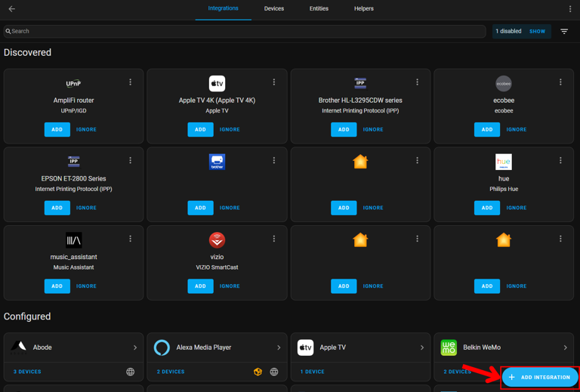Open music_assistant card options menu
The width and height of the screenshot is (580, 392).
(131, 239)
